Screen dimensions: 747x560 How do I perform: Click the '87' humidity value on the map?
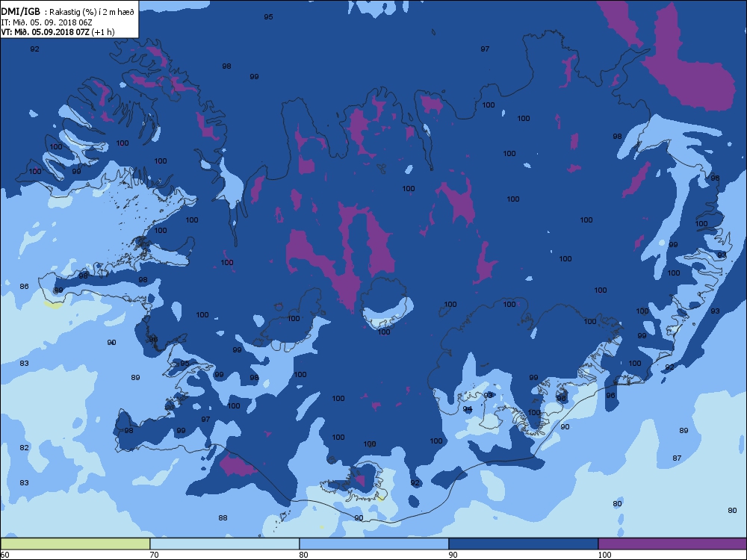677,458
